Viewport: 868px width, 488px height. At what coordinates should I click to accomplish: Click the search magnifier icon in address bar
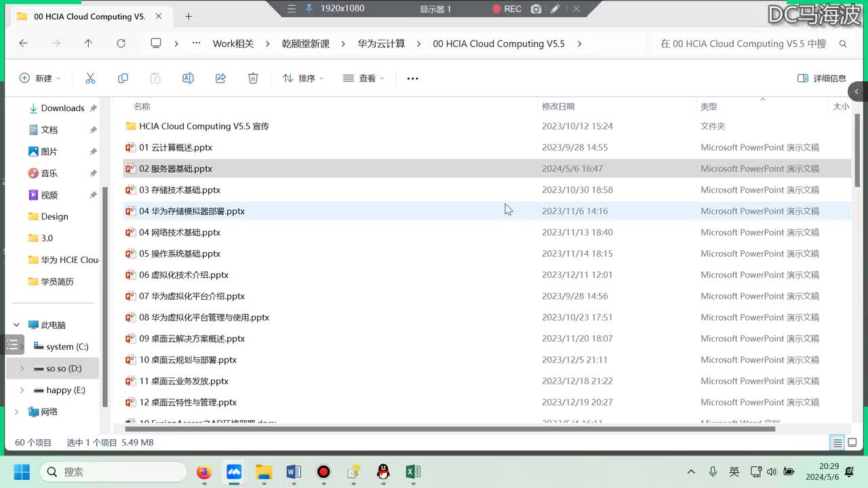pyautogui.click(x=843, y=43)
